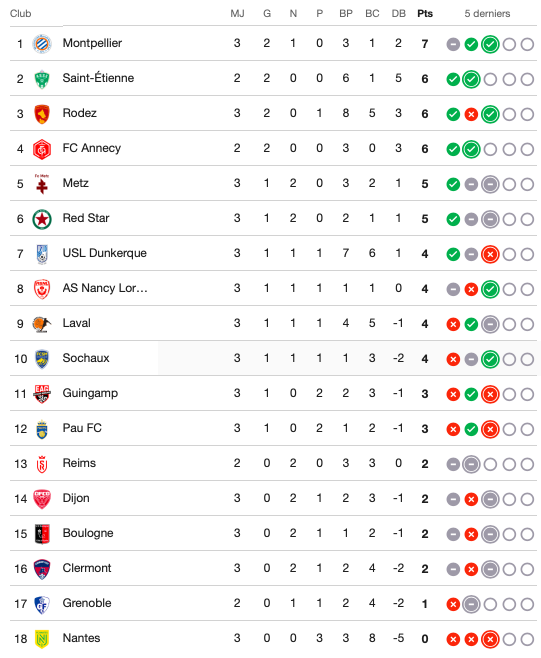Viewport: 541px width, 658px height.
Task: Click Rodez's red loss result icon
Action: tap(471, 114)
